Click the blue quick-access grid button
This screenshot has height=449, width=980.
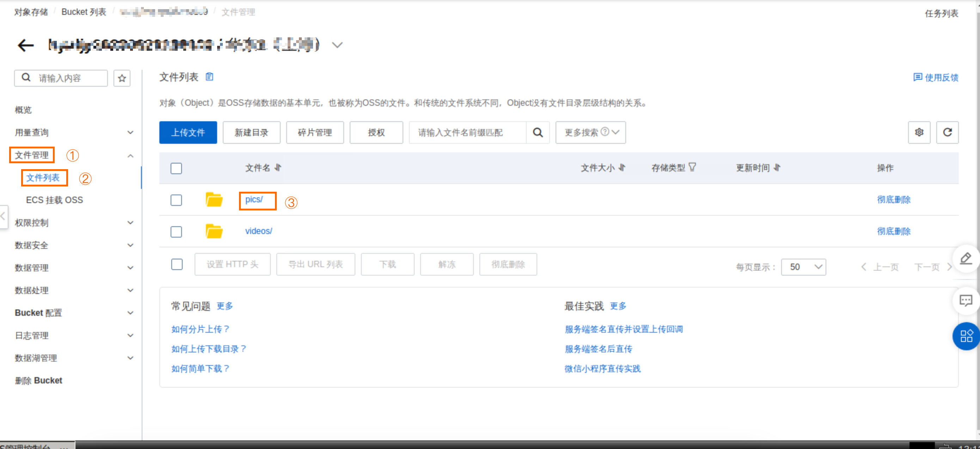pos(966,336)
